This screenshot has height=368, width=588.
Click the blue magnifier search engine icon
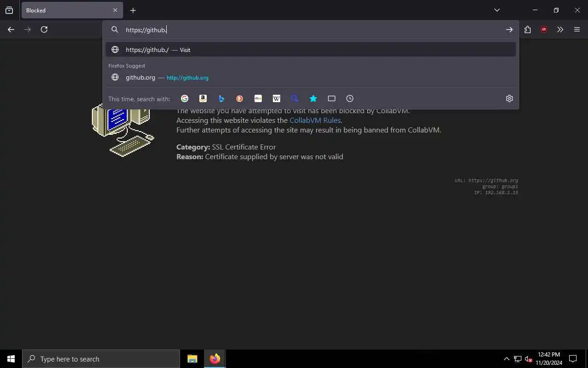pos(295,98)
